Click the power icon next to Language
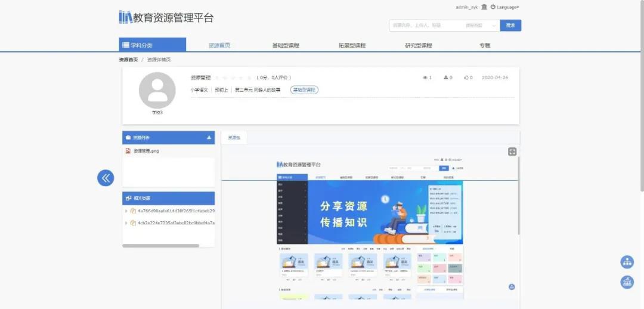The height and width of the screenshot is (309, 644). click(x=493, y=7)
